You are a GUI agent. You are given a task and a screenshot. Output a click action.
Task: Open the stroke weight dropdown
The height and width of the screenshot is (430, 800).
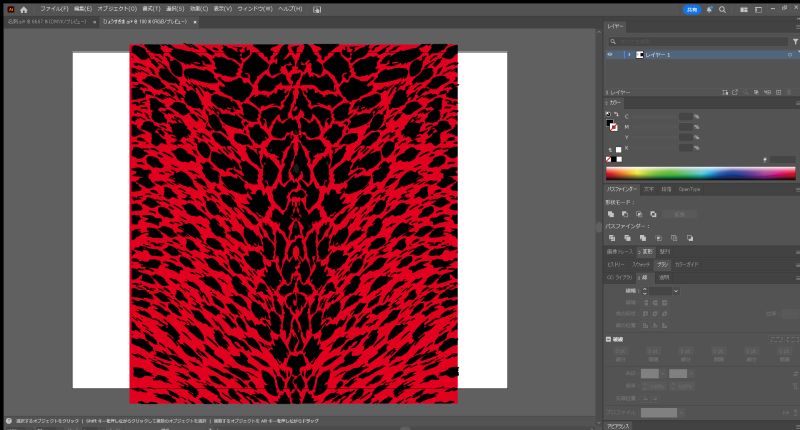point(674,290)
